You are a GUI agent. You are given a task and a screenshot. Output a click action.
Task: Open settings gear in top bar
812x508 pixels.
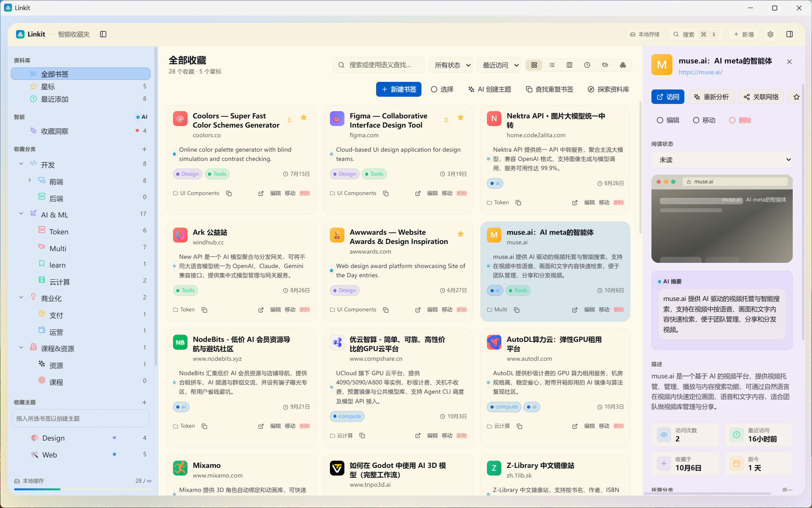coord(770,34)
